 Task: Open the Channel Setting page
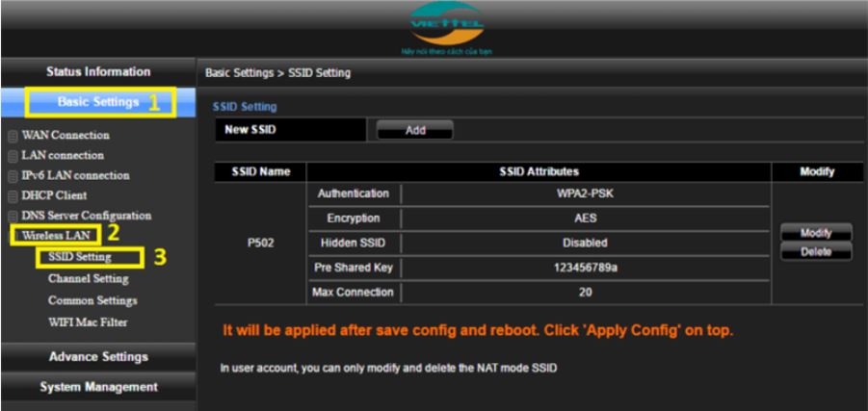pos(88,278)
